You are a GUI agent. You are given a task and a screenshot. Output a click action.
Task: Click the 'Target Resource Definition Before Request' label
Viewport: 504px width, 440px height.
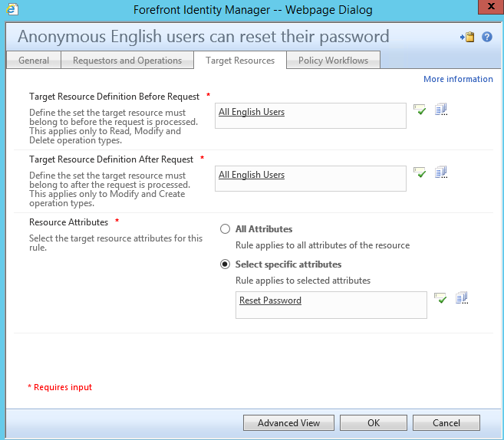point(114,97)
